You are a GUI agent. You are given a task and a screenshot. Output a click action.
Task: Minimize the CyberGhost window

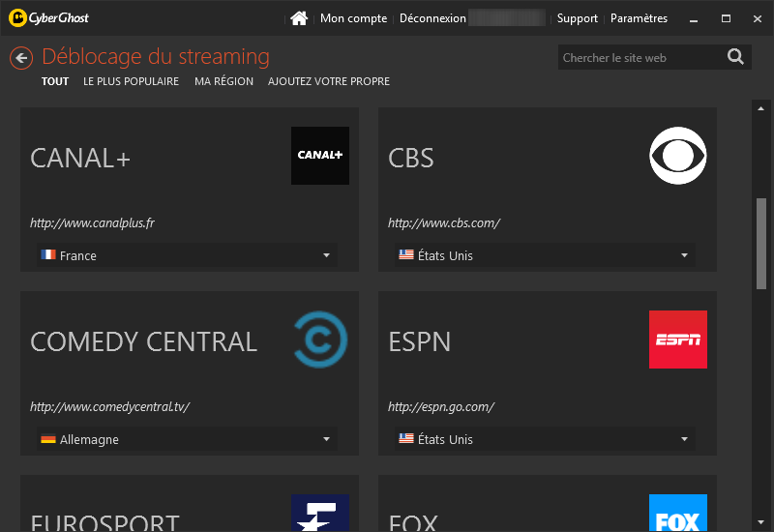tap(694, 18)
